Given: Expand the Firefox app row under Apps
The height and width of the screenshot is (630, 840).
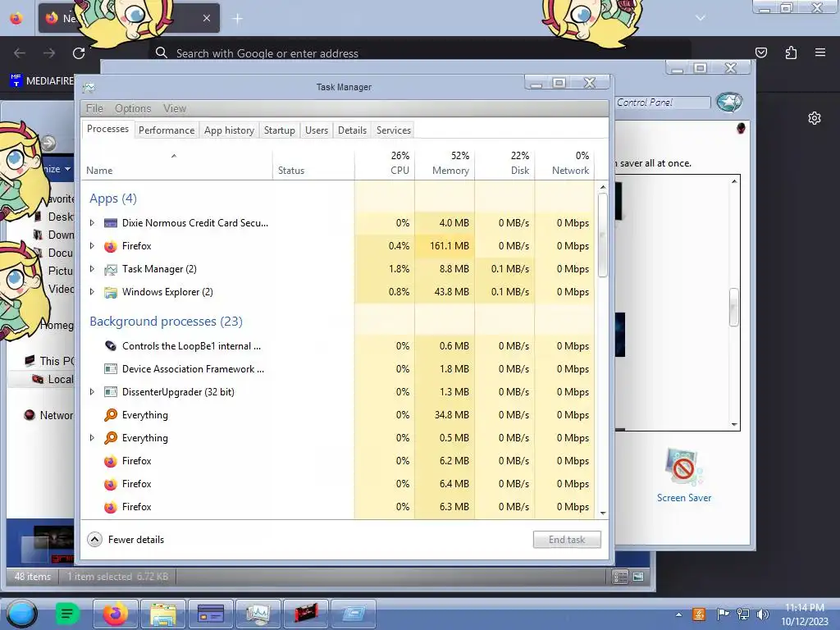Looking at the screenshot, I should pos(92,246).
